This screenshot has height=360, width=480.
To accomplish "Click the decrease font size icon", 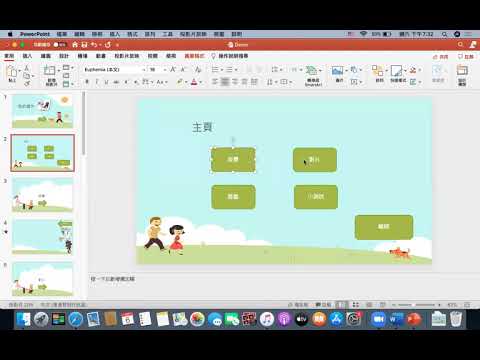I will pyautogui.click(x=183, y=69).
